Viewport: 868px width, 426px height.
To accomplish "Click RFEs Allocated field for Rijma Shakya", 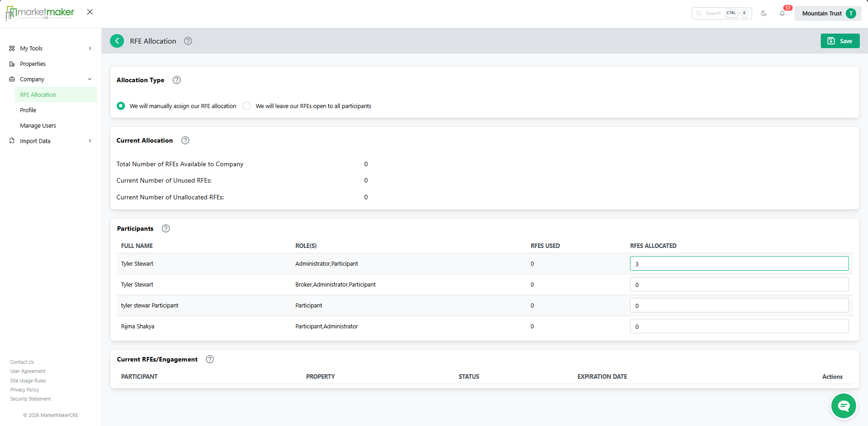I will coord(739,326).
